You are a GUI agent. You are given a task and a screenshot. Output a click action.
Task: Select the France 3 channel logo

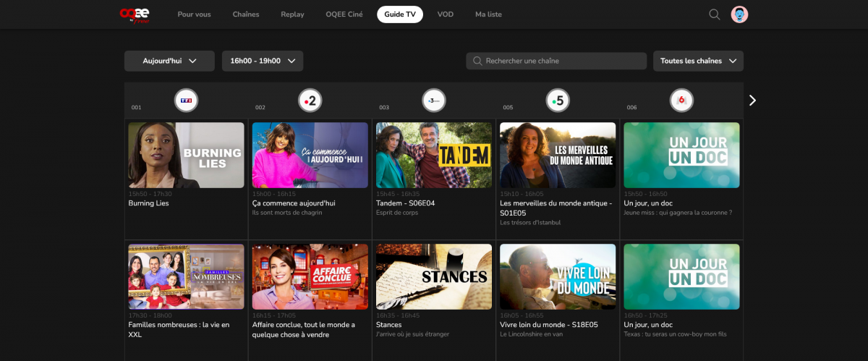coord(433,101)
